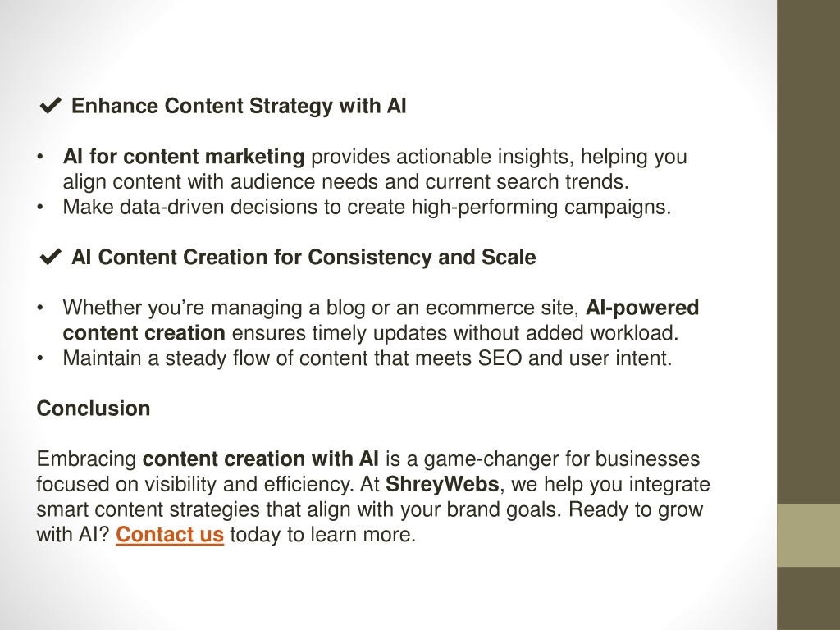Click the bold AI for content marketing phrase
Viewport: 840px width, 630px height.
pos(184,157)
